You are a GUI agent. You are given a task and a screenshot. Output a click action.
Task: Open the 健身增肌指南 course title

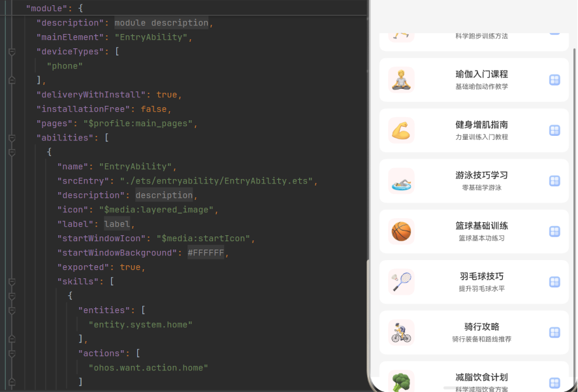point(481,125)
